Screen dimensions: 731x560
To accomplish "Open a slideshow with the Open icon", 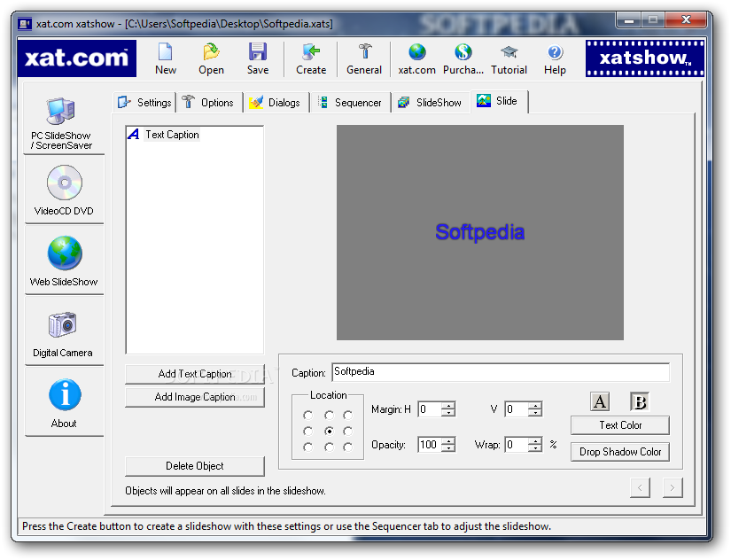I will 211,52.
